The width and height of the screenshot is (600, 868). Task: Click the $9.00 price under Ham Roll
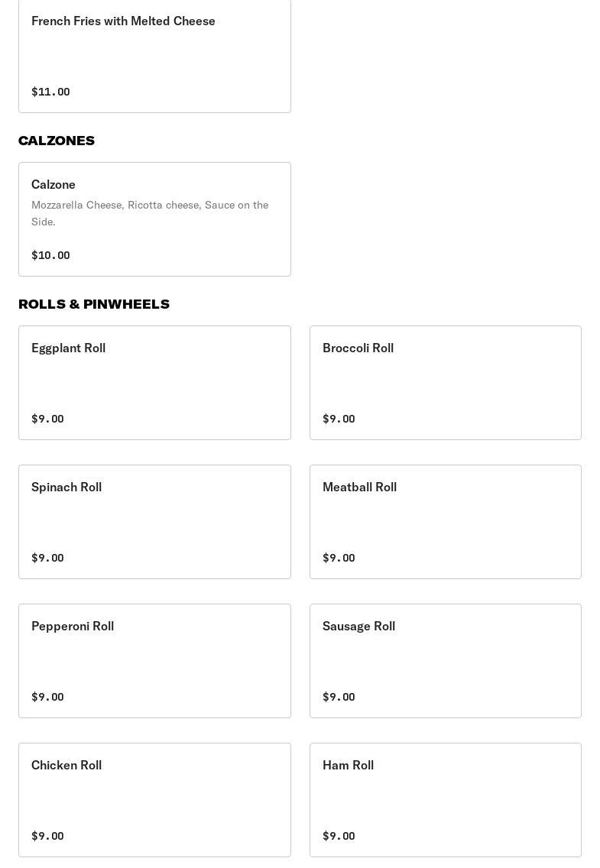(339, 836)
